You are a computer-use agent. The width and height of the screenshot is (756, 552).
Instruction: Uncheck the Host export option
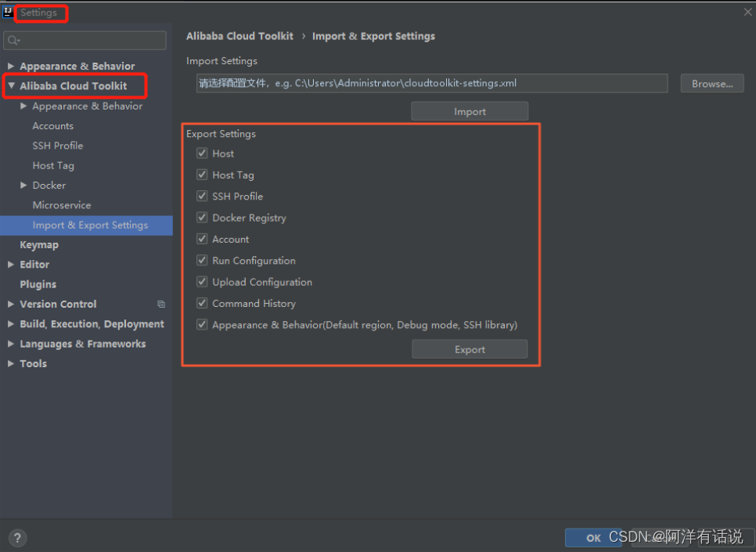point(202,153)
